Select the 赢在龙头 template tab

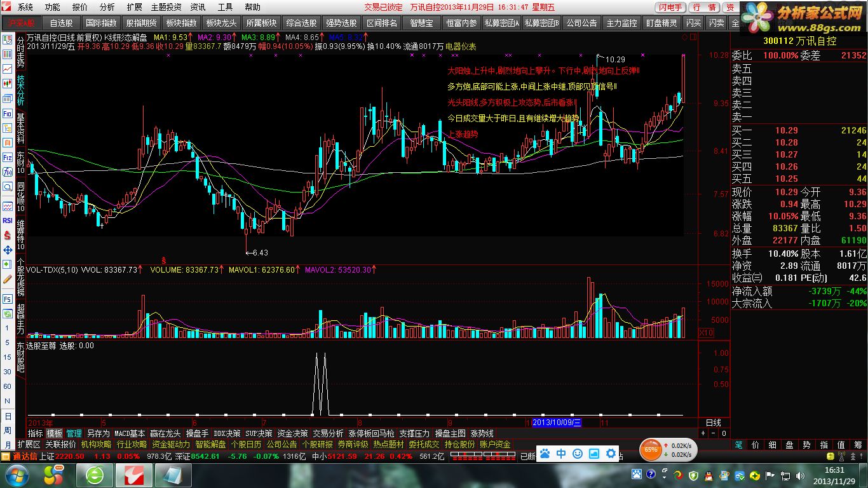(x=165, y=433)
